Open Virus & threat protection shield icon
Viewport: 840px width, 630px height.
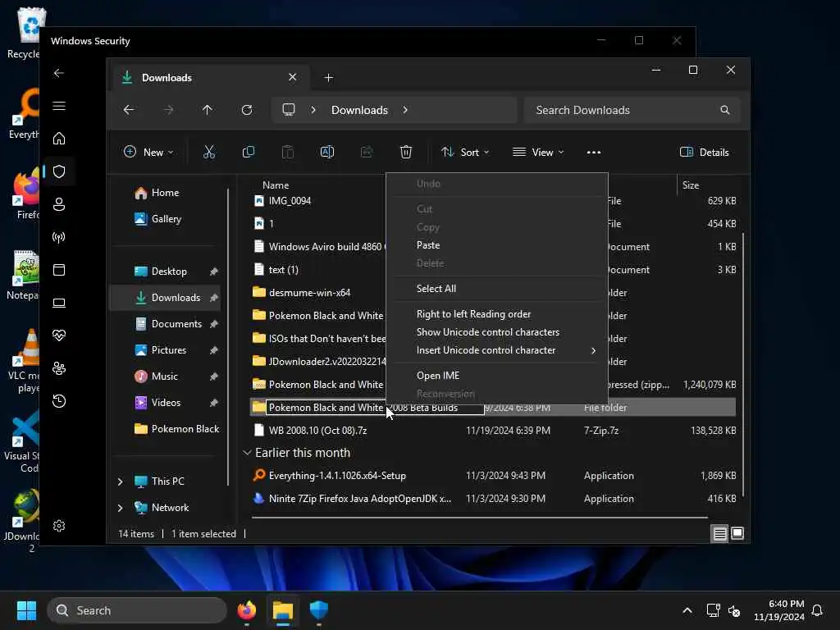point(59,171)
